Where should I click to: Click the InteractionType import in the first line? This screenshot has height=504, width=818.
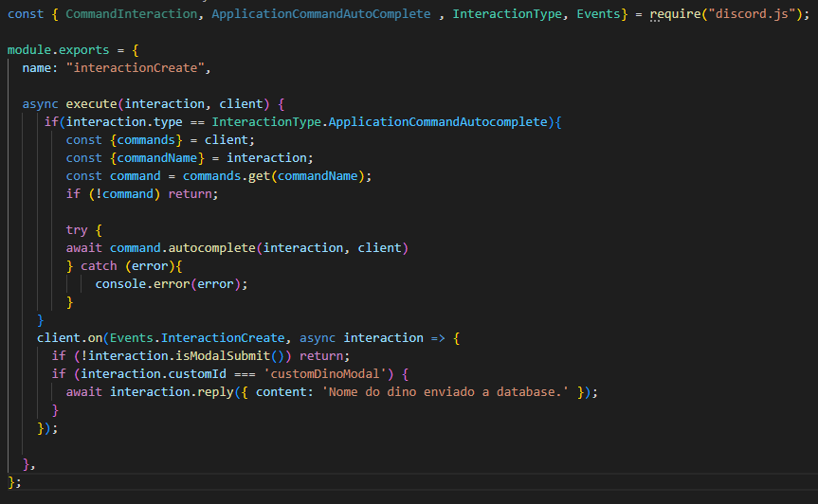point(507,14)
